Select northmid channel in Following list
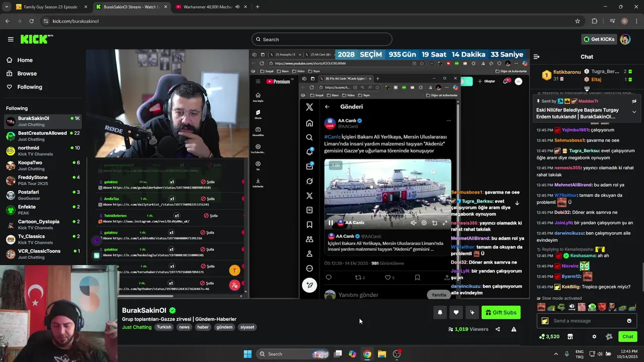The image size is (644, 362). [x=43, y=151]
